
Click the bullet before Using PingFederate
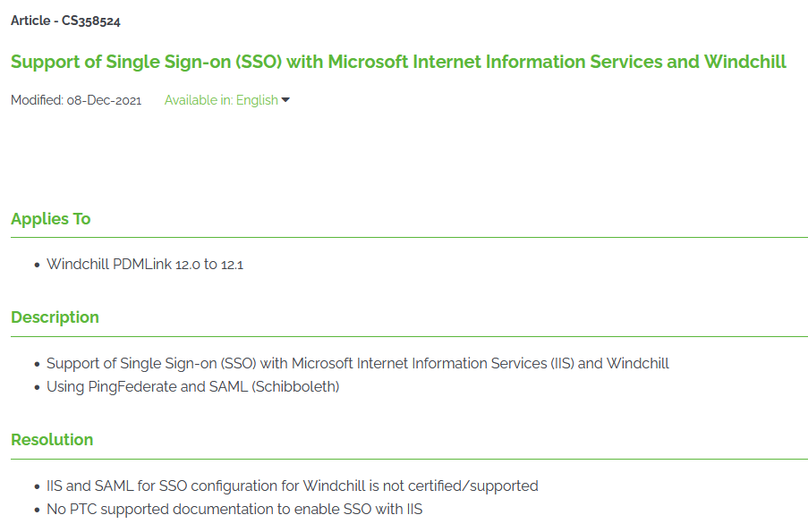click(37, 388)
